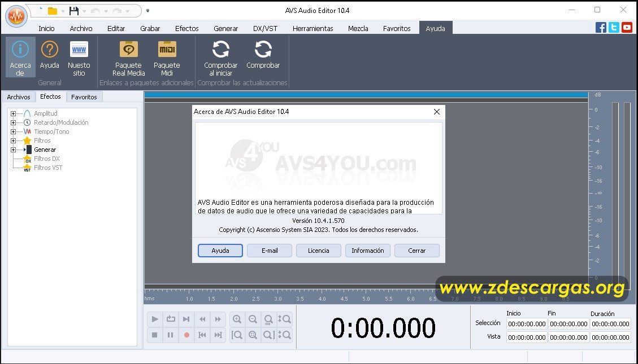The width and height of the screenshot is (638, 364).
Task: Click the red Record button
Action: (x=186, y=335)
